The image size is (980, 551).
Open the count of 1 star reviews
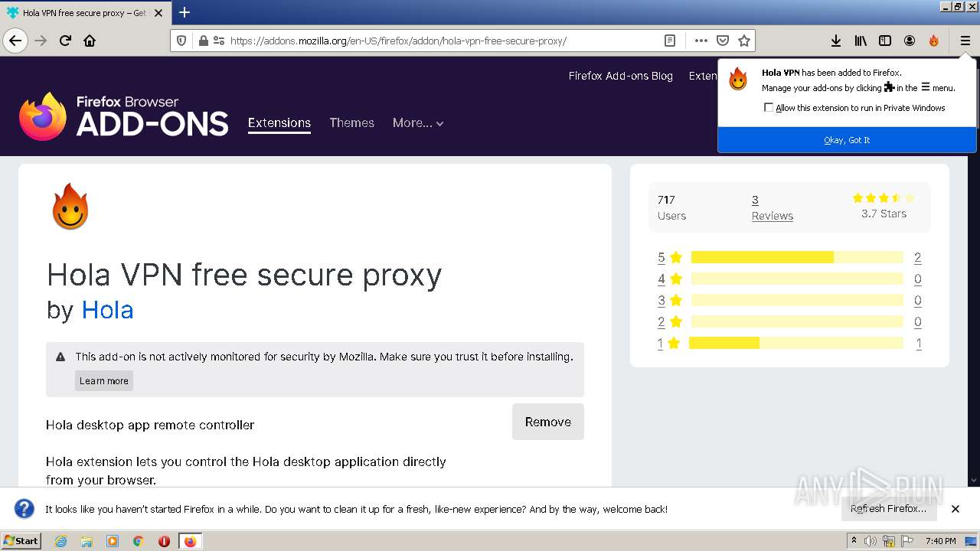click(x=919, y=344)
